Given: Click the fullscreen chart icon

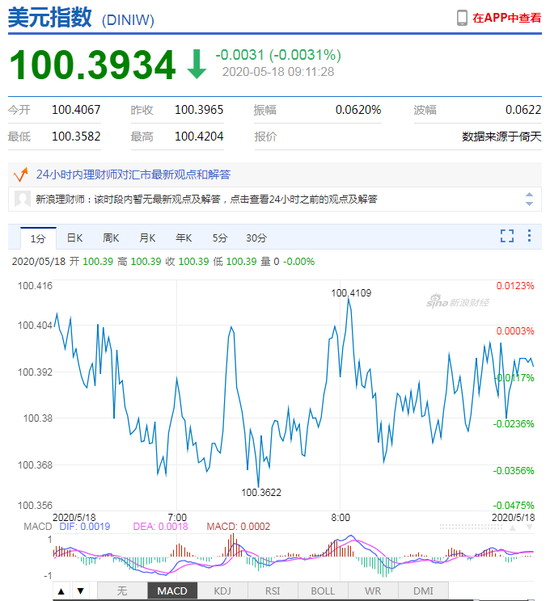Looking at the screenshot, I should [x=507, y=236].
